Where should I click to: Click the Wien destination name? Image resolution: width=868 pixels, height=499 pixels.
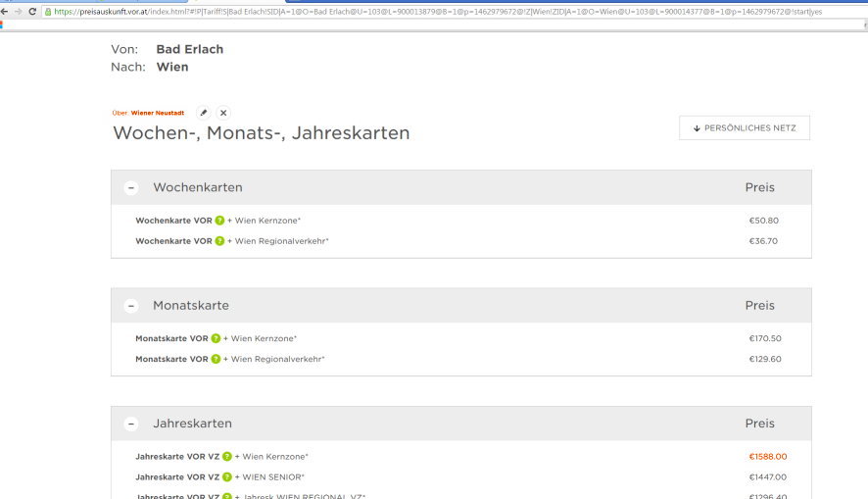coord(172,67)
